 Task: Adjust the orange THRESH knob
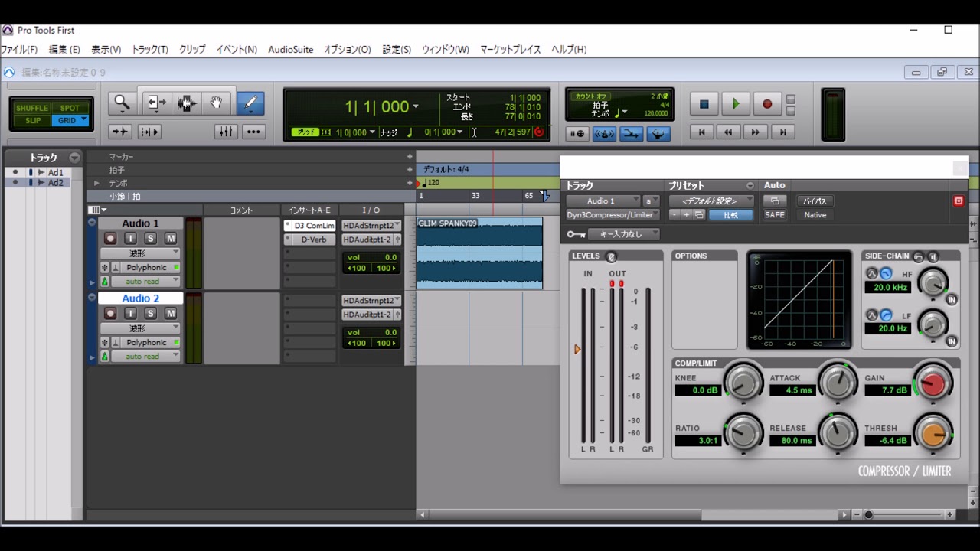933,434
